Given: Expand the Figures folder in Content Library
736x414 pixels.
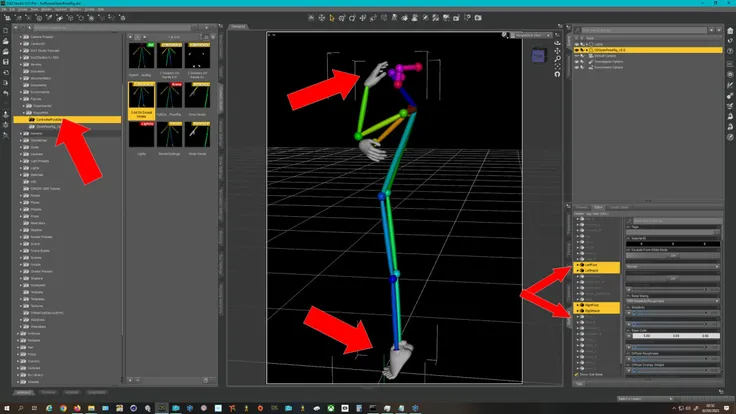Looking at the screenshot, I should point(21,99).
